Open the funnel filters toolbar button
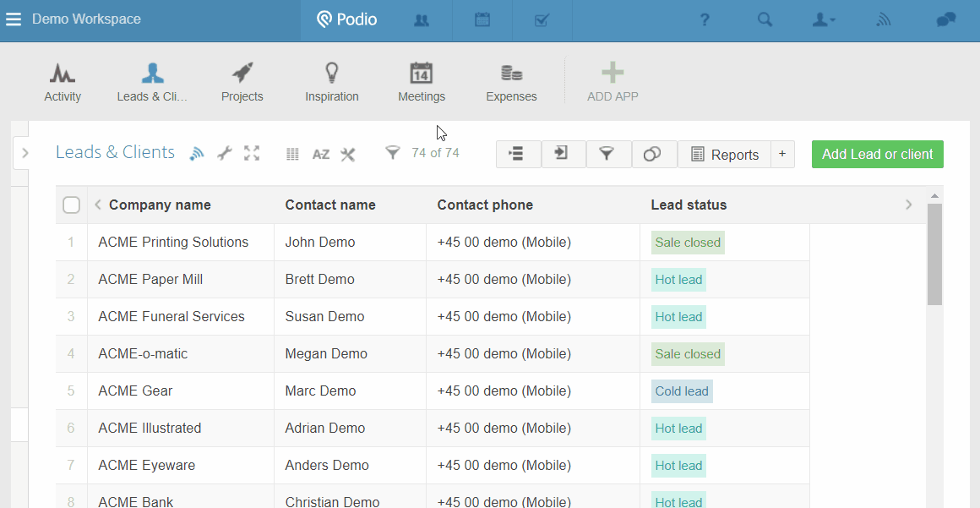 click(x=608, y=154)
